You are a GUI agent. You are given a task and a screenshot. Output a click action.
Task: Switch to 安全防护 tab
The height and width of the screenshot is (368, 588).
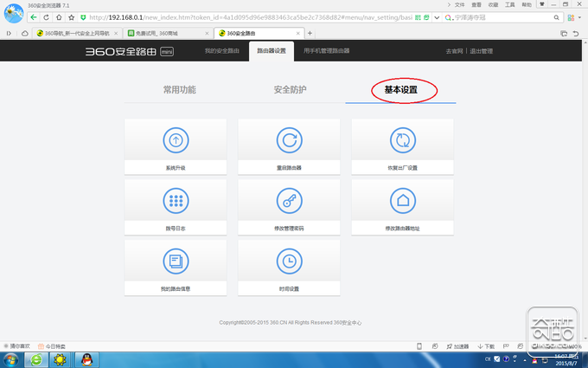coord(290,90)
